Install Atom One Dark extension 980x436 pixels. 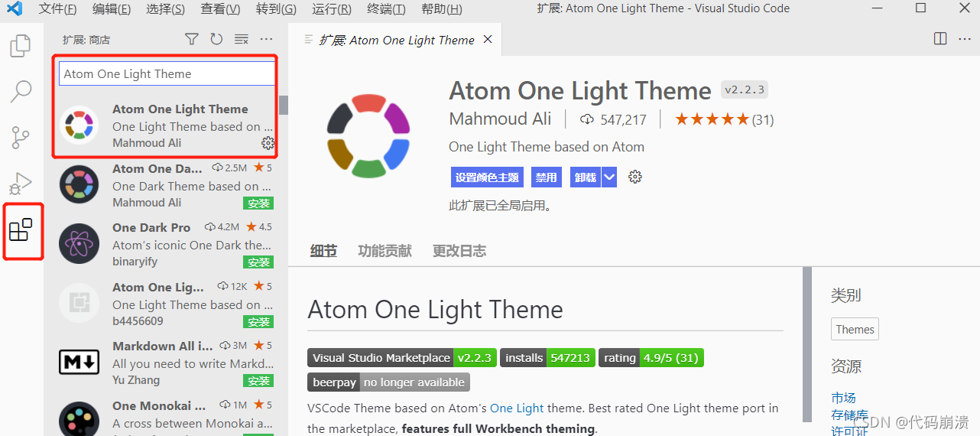pyautogui.click(x=258, y=203)
